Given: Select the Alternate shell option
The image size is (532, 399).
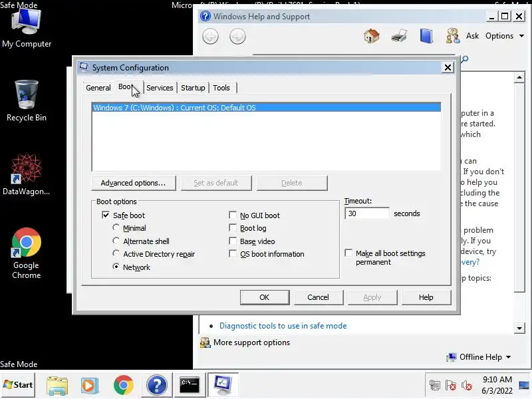Looking at the screenshot, I should pyautogui.click(x=116, y=241).
